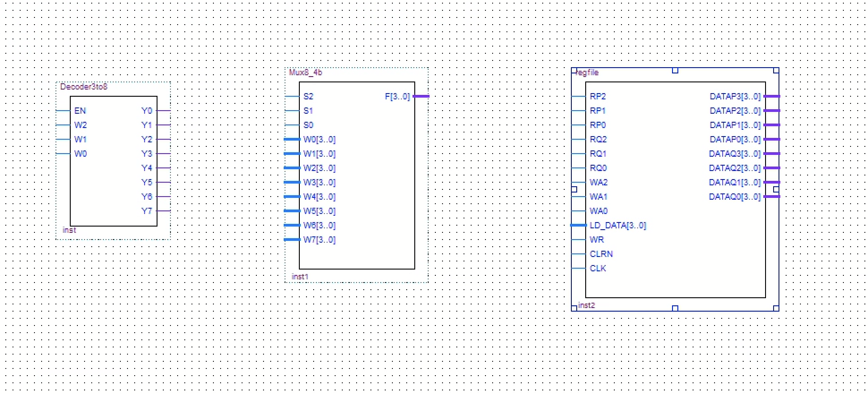868x394 pixels.
Task: Click the inst1 instance name
Action: 300,277
